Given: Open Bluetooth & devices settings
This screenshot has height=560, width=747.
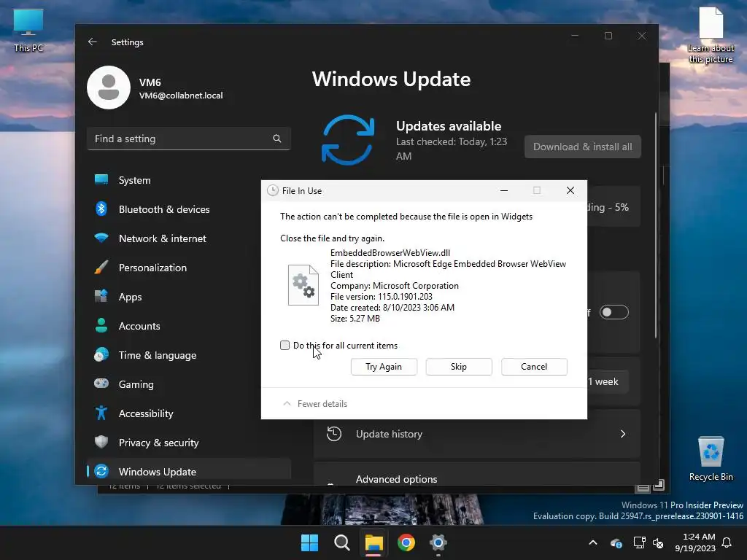Looking at the screenshot, I should tap(189, 209).
